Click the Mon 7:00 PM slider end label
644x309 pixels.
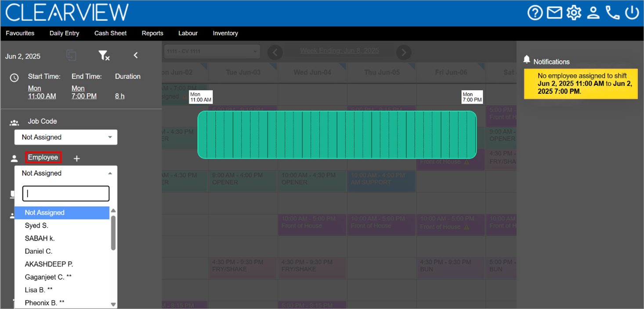[x=472, y=97]
